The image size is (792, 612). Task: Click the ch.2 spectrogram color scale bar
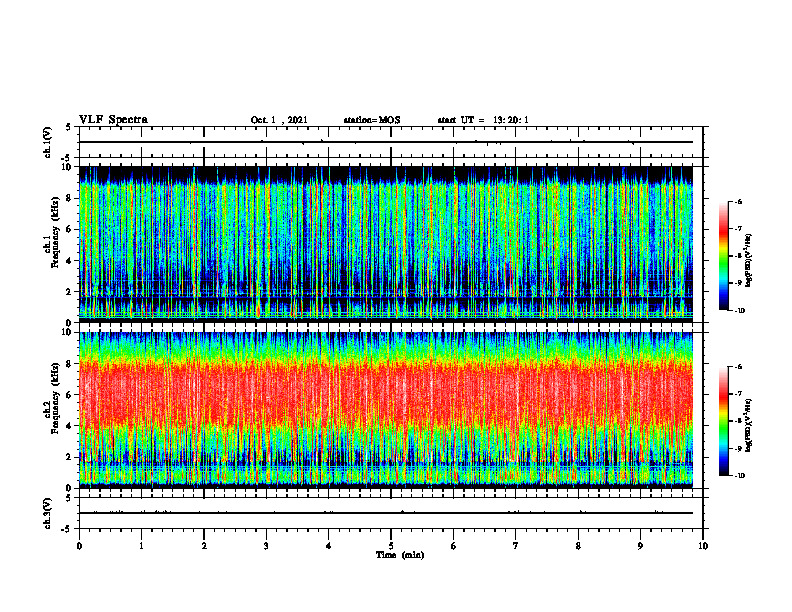click(723, 421)
